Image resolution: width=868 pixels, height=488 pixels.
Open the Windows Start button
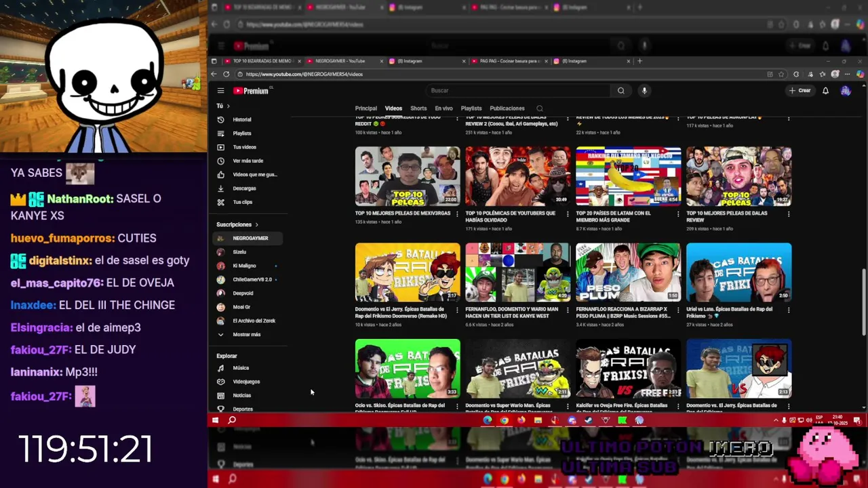tap(215, 420)
